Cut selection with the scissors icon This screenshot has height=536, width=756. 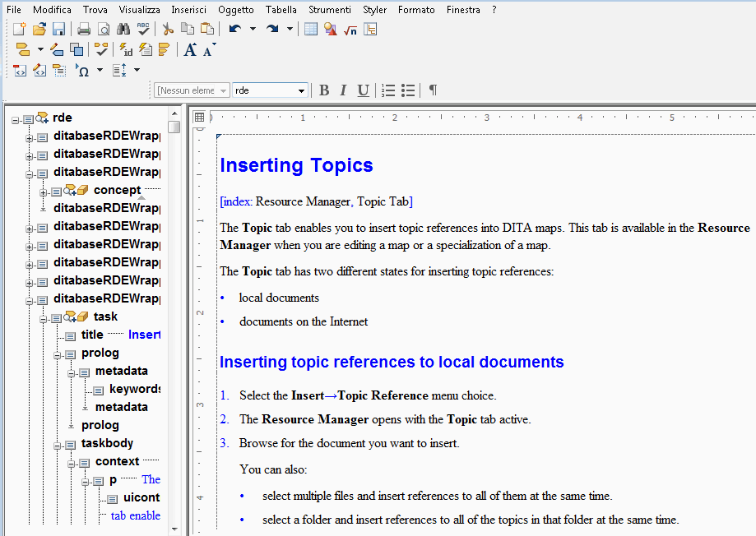168,30
